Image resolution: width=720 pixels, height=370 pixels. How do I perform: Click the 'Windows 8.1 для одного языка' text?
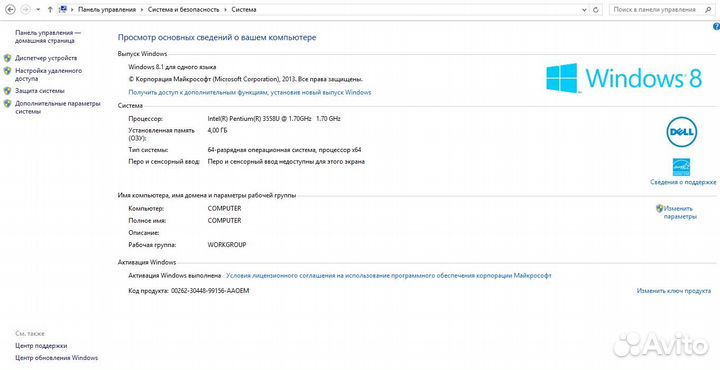[x=172, y=67]
